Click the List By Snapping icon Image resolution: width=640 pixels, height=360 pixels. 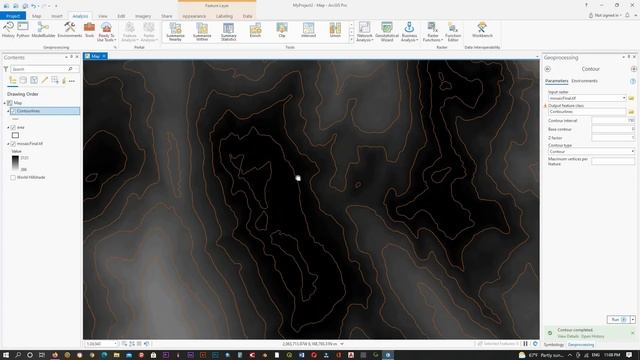pyautogui.click(x=55, y=80)
